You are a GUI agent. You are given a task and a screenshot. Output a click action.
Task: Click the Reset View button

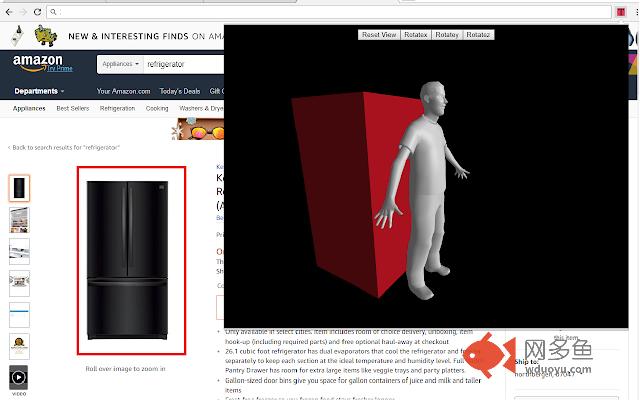coord(379,35)
